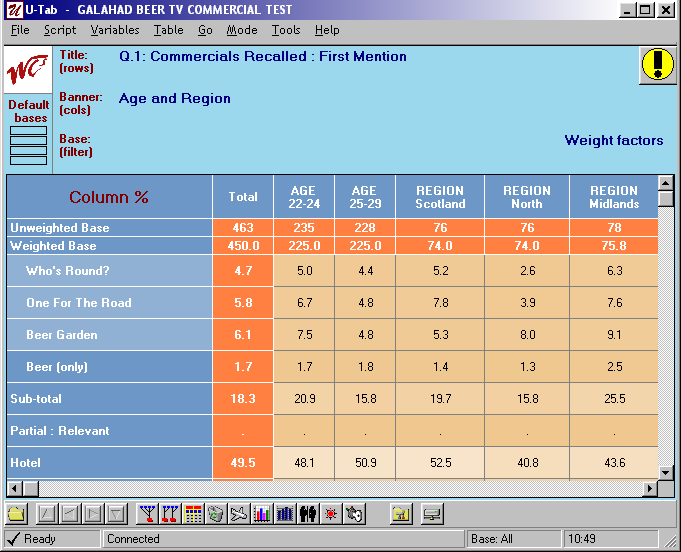Click the open folder icon in bottom toolbar

click(x=16, y=514)
